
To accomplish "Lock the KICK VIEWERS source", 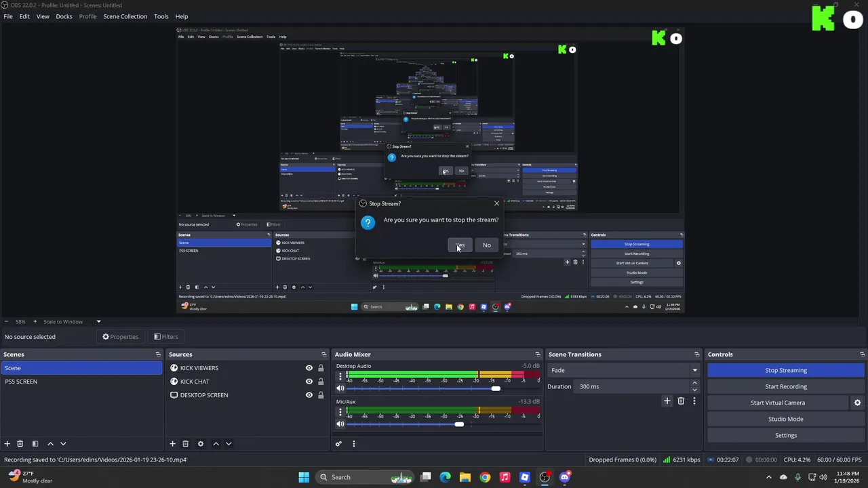I will click(x=321, y=368).
